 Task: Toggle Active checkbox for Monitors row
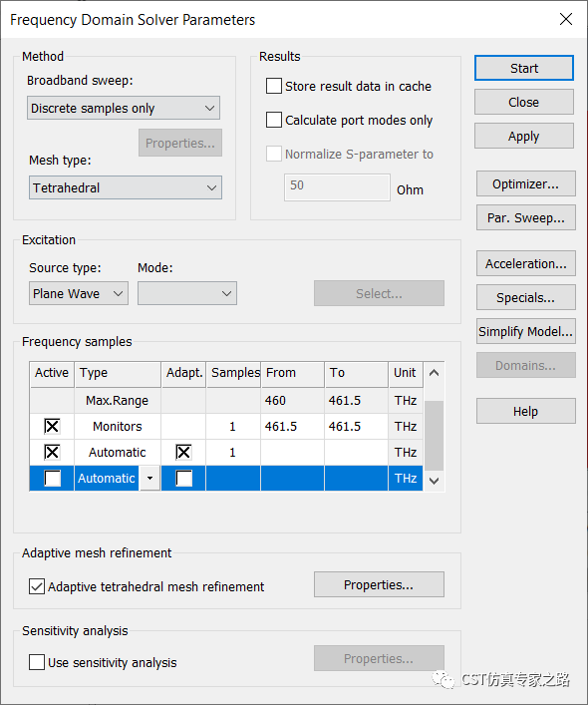click(x=52, y=426)
